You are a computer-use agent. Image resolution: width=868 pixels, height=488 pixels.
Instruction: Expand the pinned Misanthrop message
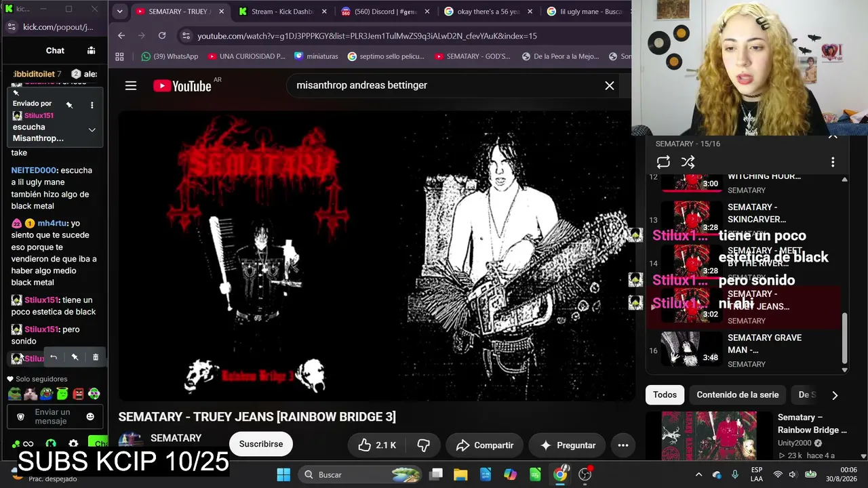[x=92, y=129]
